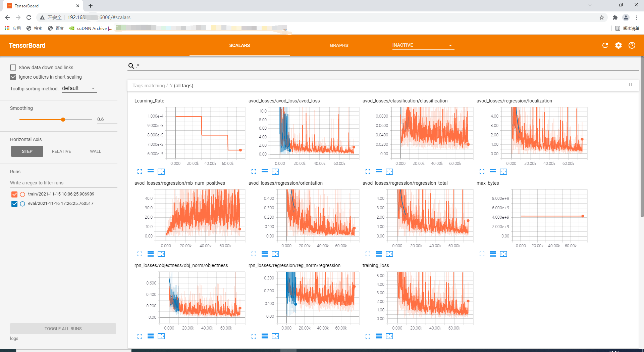Fit domain to data on training_loss chart
The height and width of the screenshot is (352, 644).
point(389,336)
